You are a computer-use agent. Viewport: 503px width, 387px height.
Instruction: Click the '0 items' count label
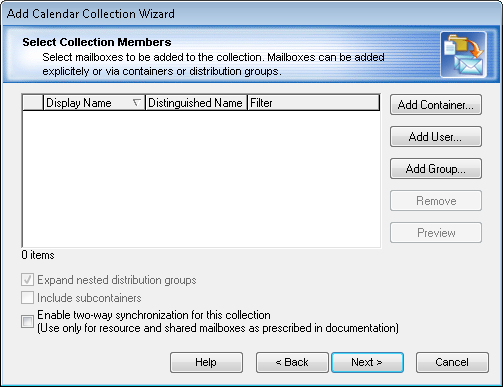38,255
